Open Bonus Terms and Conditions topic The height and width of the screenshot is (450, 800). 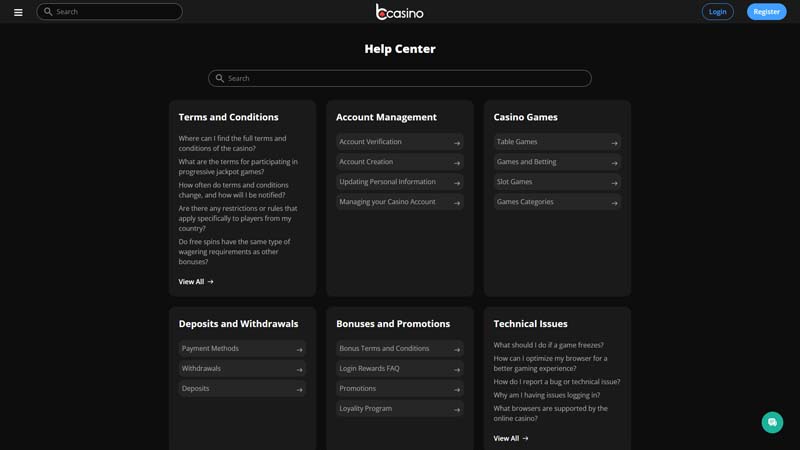point(399,348)
